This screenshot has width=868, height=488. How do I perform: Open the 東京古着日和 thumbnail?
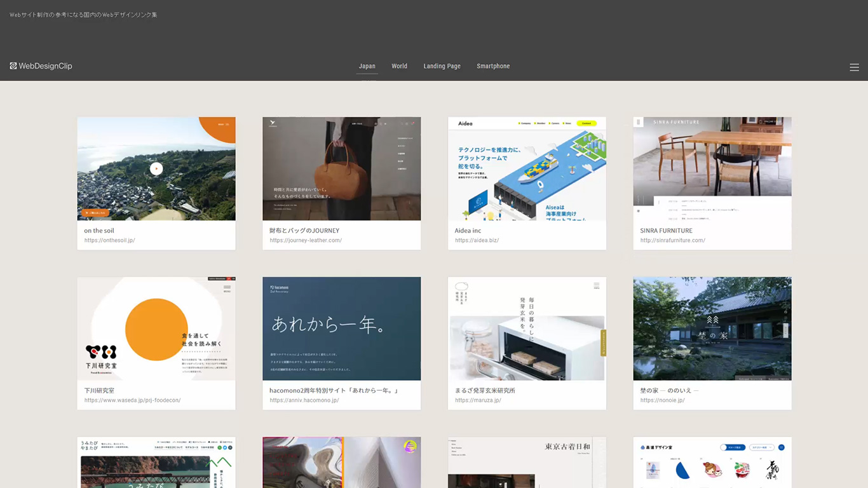click(x=527, y=463)
